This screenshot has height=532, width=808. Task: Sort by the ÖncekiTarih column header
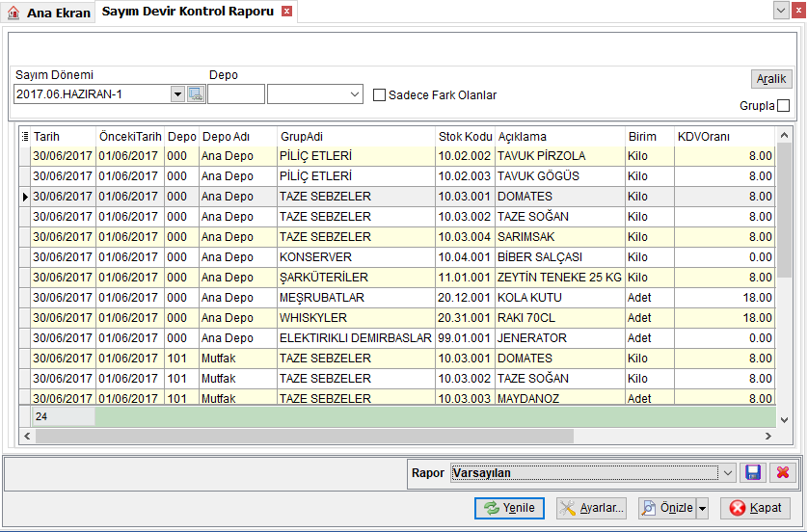(130, 137)
